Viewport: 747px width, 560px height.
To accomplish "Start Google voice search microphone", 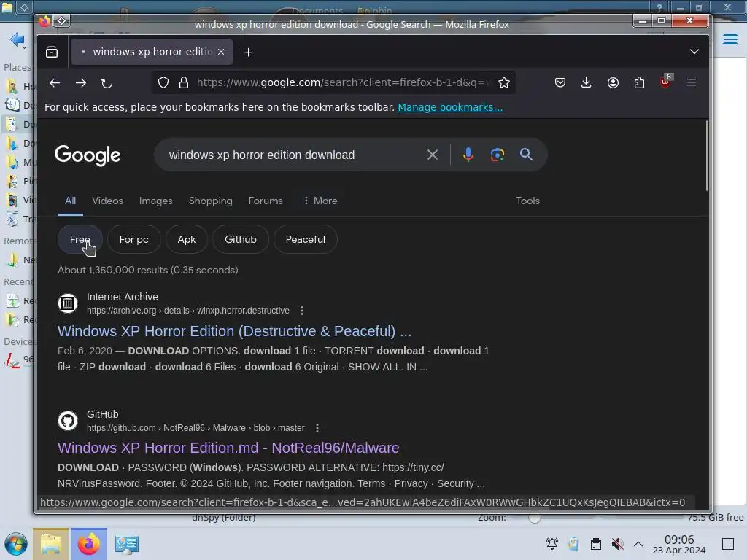I will (468, 155).
